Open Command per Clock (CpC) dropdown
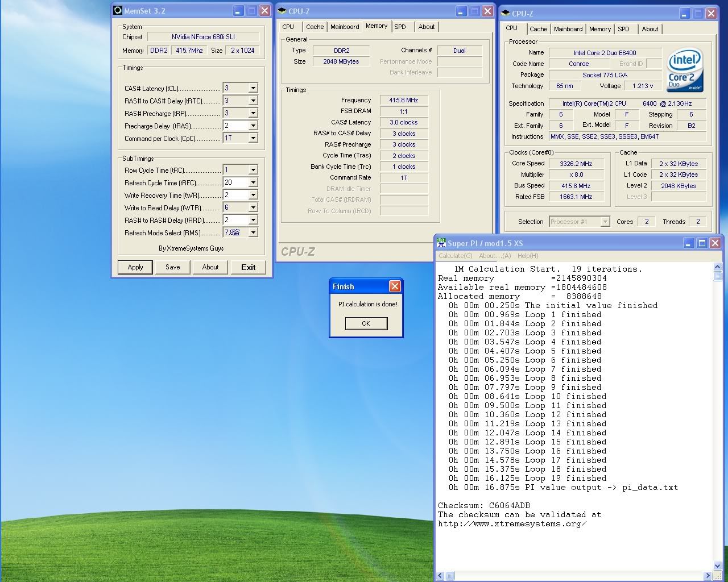 coord(253,138)
